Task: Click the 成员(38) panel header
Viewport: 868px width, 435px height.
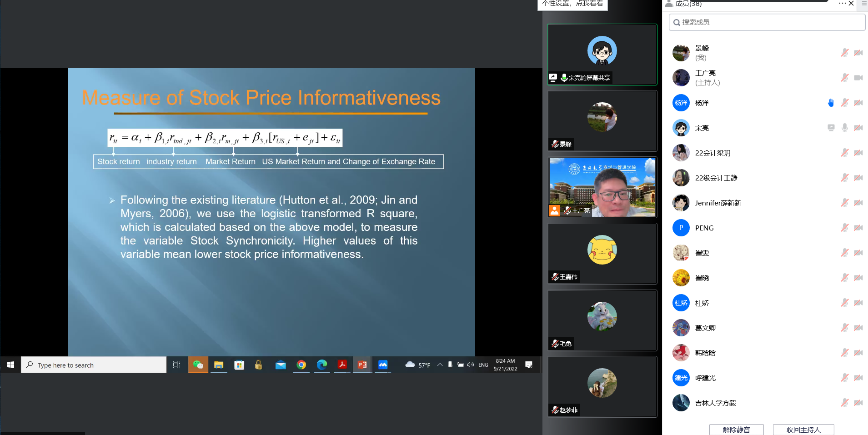Action: click(688, 4)
